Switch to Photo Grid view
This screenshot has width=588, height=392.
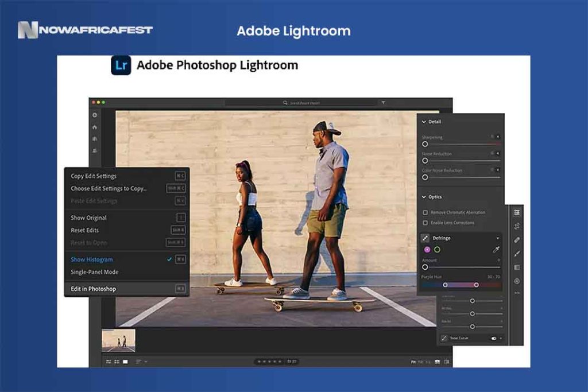point(109,362)
